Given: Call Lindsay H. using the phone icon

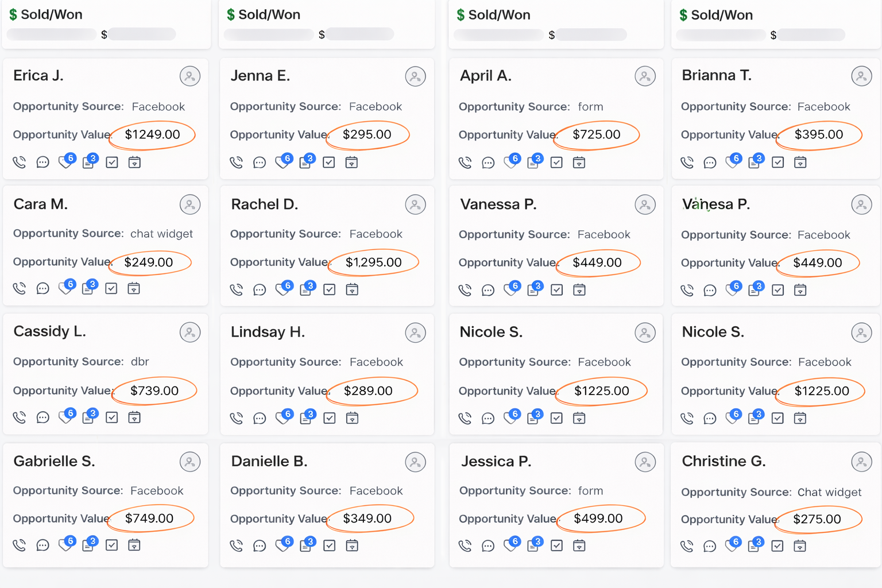Looking at the screenshot, I should [237, 419].
